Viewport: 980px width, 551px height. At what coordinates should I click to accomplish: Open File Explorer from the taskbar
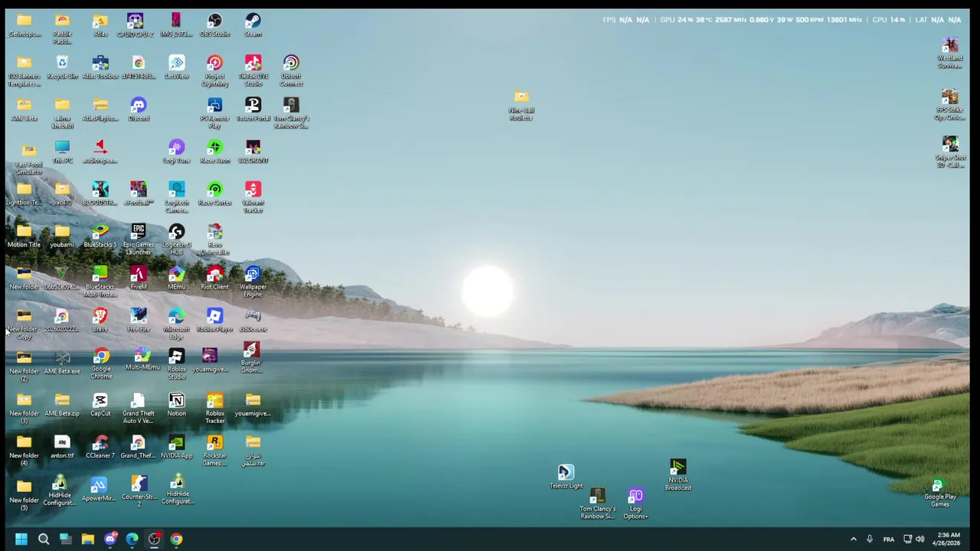click(x=88, y=539)
